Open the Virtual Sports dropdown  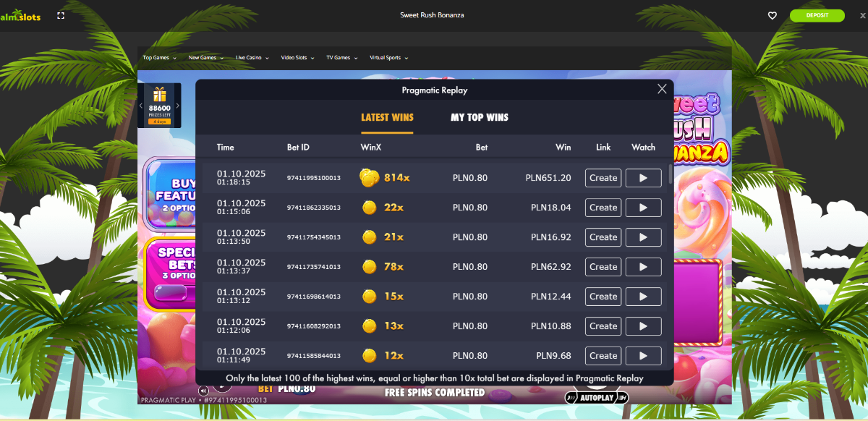388,58
